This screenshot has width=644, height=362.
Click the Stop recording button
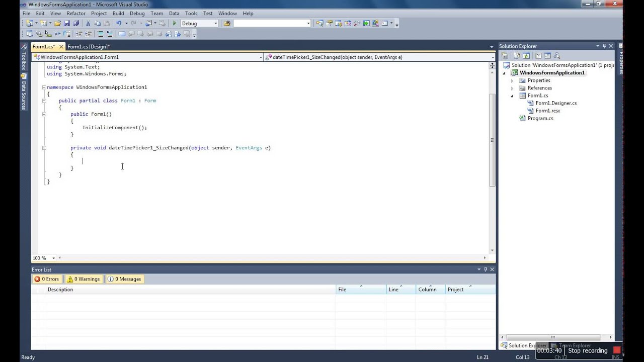click(588, 350)
